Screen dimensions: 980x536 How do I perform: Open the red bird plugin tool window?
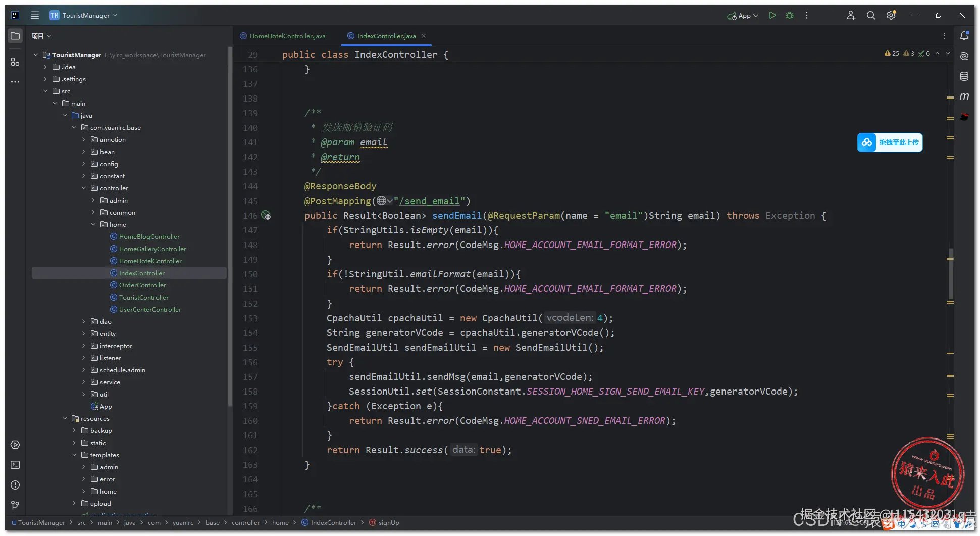(964, 117)
